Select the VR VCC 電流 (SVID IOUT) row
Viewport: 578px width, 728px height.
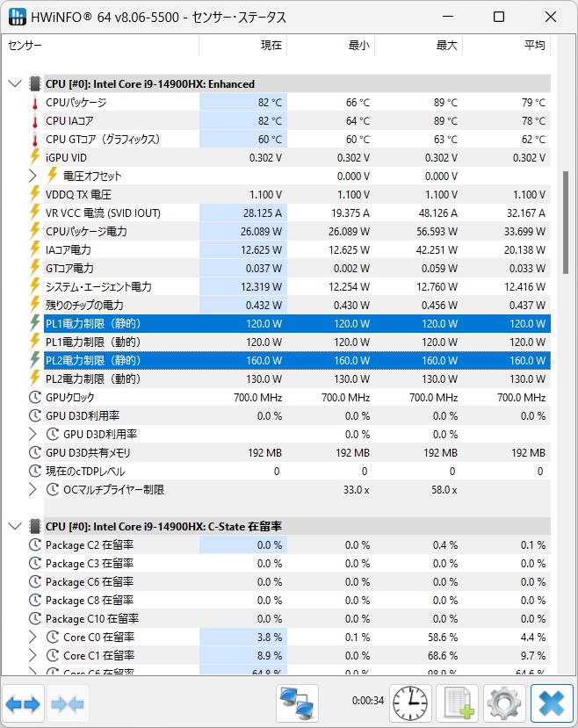click(x=297, y=213)
